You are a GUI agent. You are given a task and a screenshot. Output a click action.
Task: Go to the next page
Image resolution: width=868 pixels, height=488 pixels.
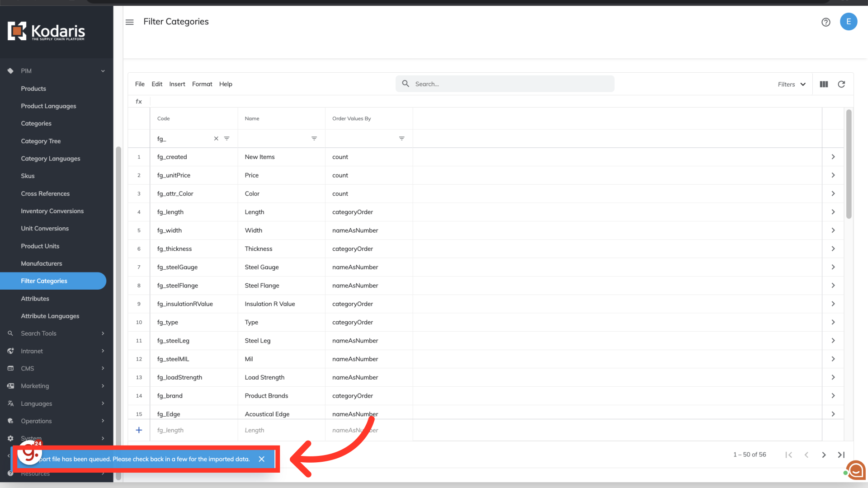(x=824, y=455)
